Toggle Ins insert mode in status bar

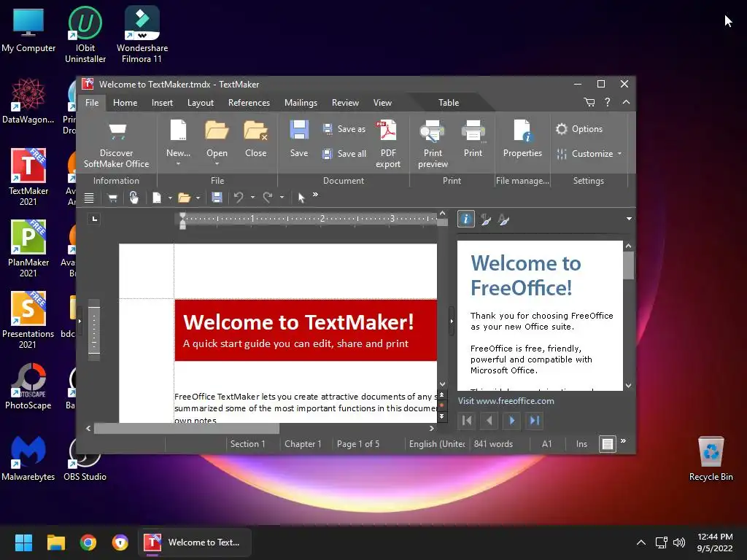point(581,444)
